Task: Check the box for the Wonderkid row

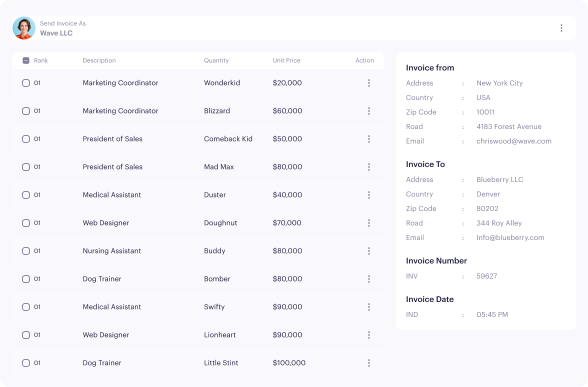Action: 26,83
